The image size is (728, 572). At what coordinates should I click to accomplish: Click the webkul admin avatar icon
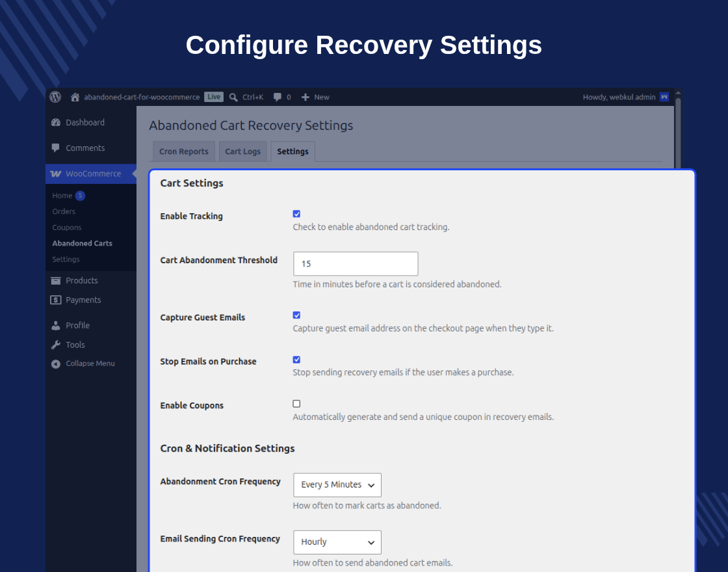click(664, 97)
